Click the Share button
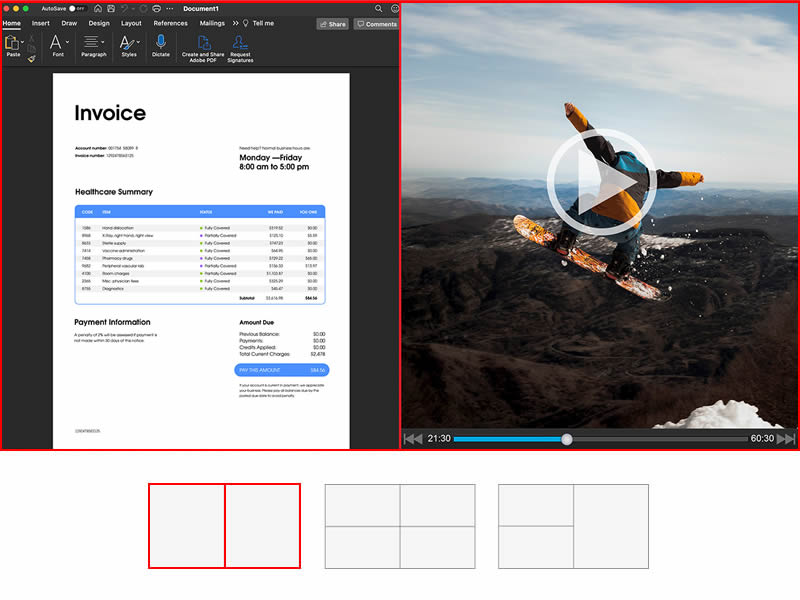Image resolution: width=800 pixels, height=600 pixels. tap(333, 24)
